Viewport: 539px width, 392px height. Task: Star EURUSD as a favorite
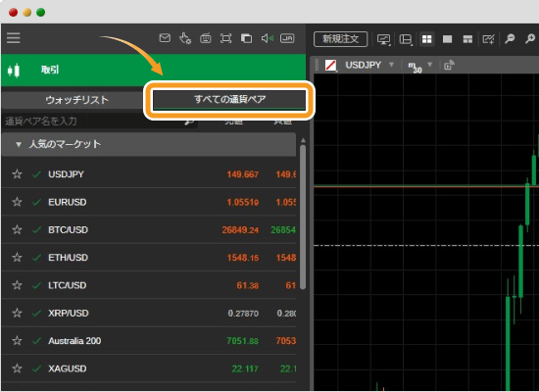coord(17,202)
